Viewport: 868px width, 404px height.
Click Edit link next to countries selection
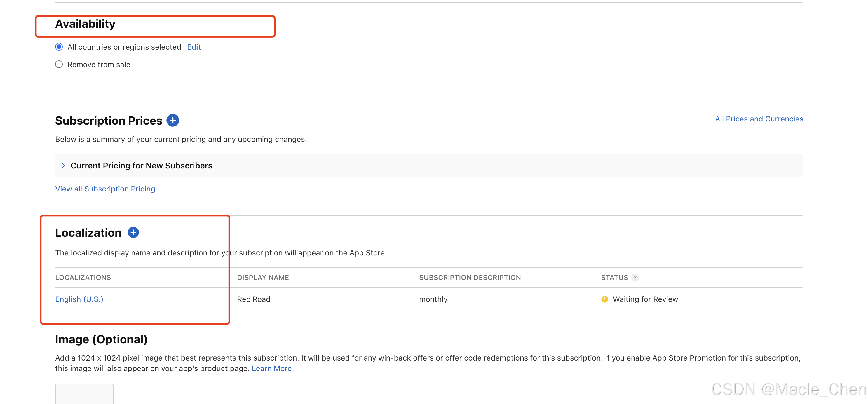coord(194,47)
